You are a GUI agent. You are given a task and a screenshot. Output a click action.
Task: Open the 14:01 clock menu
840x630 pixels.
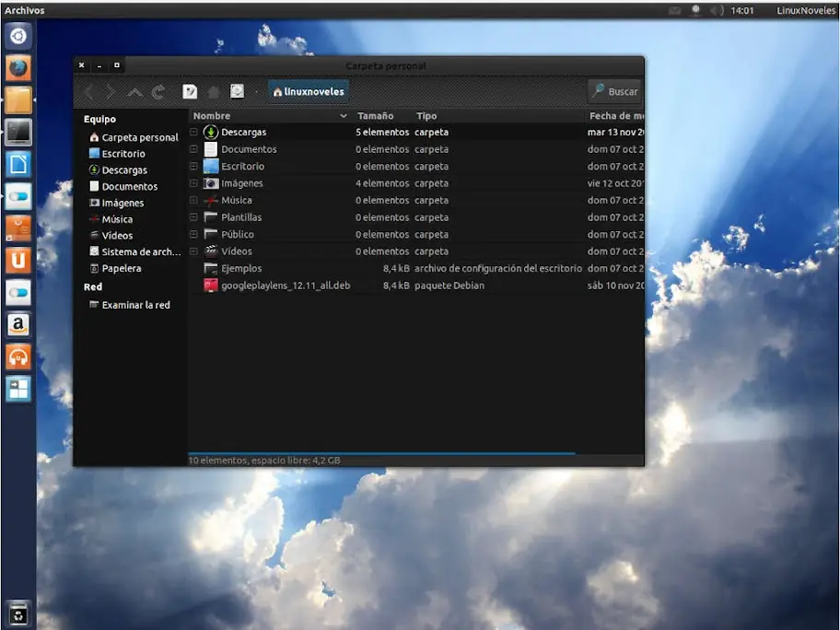(742, 10)
